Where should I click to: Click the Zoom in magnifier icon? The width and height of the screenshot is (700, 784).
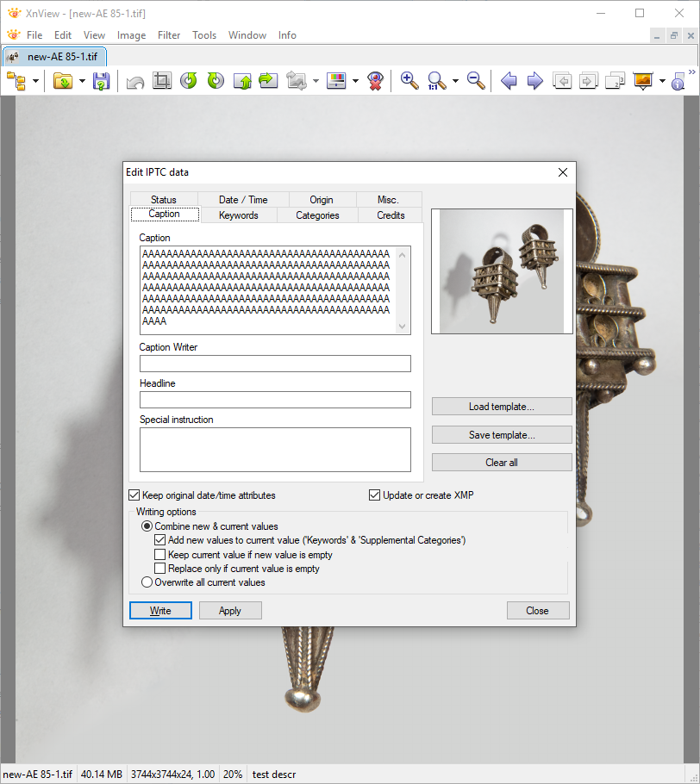[409, 80]
